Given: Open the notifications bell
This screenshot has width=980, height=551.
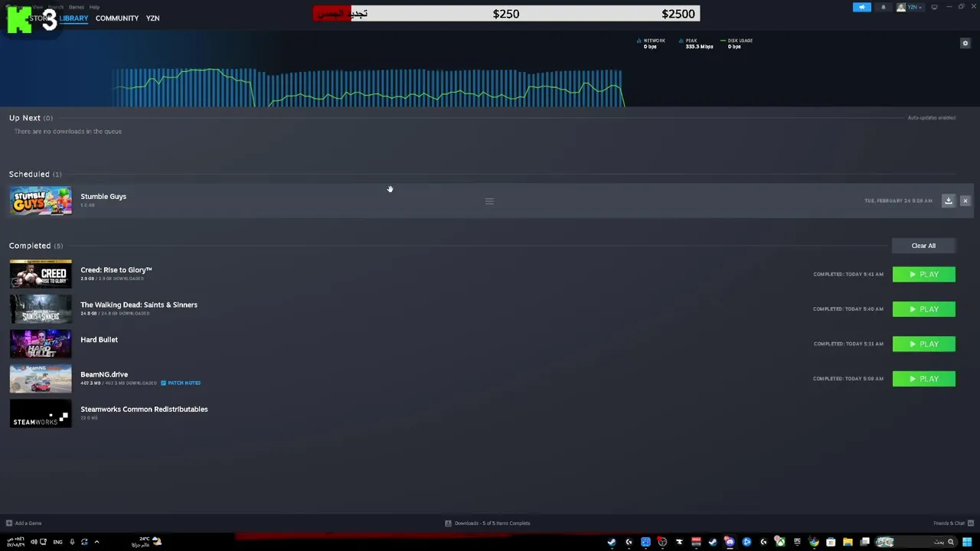Looking at the screenshot, I should [x=883, y=7].
